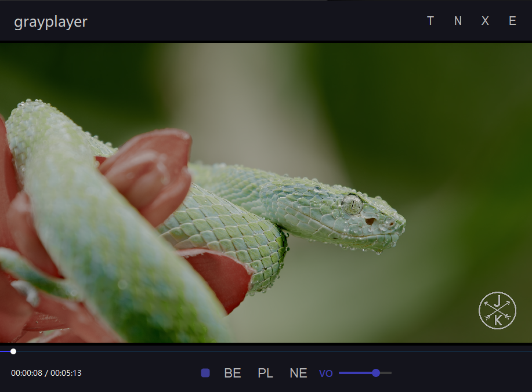532x392 pixels.
Task: Expand options under the NE control
Action: 298,373
